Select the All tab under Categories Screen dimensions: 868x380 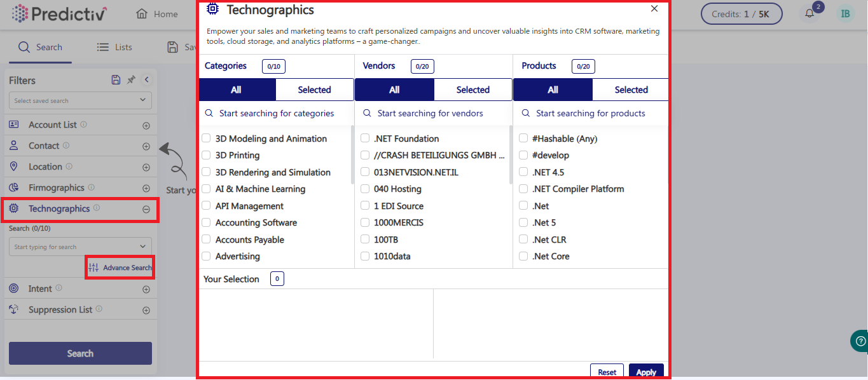point(237,90)
